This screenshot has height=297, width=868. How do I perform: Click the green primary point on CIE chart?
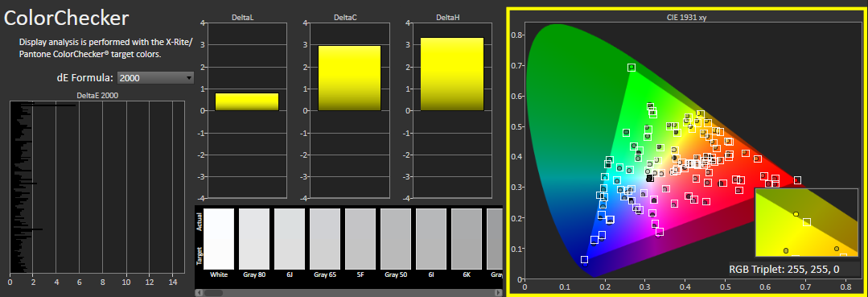(x=631, y=68)
